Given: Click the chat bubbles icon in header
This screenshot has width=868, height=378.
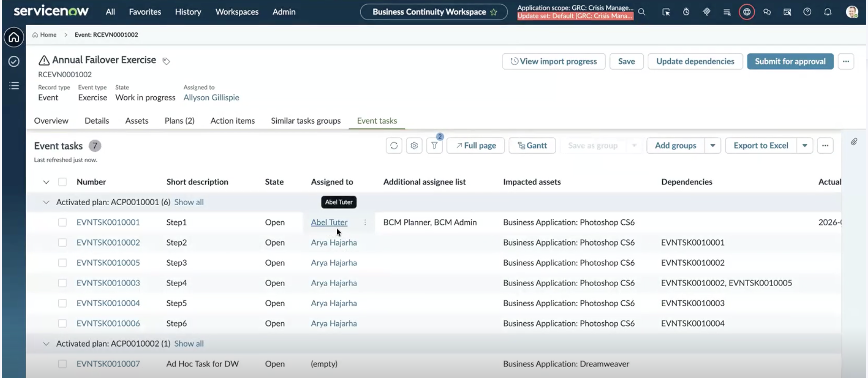Looking at the screenshot, I should (767, 12).
